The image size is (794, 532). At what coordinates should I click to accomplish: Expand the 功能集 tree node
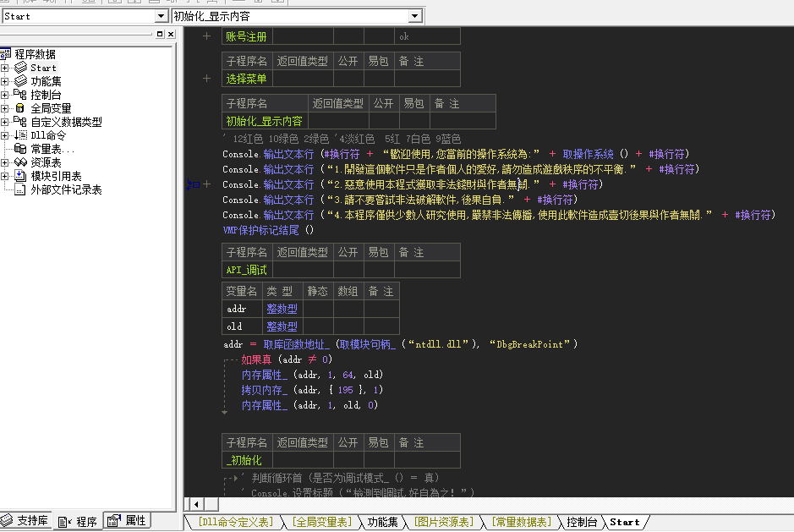coord(5,81)
